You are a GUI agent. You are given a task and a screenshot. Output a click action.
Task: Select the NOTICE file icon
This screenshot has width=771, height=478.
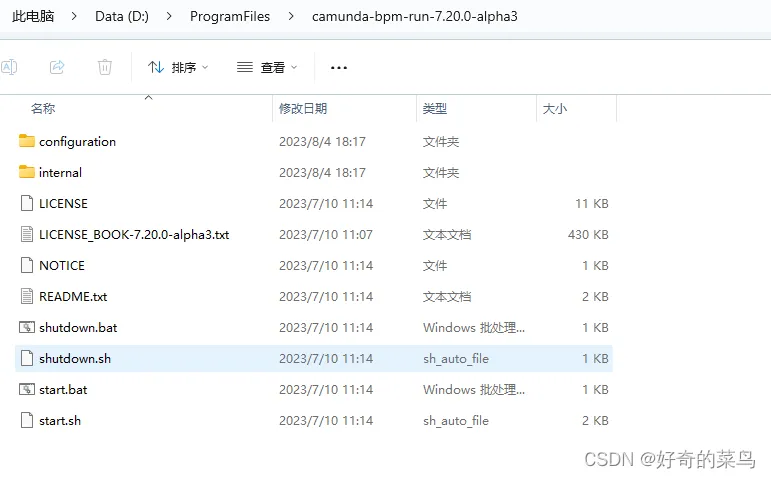pyautogui.click(x=27, y=265)
